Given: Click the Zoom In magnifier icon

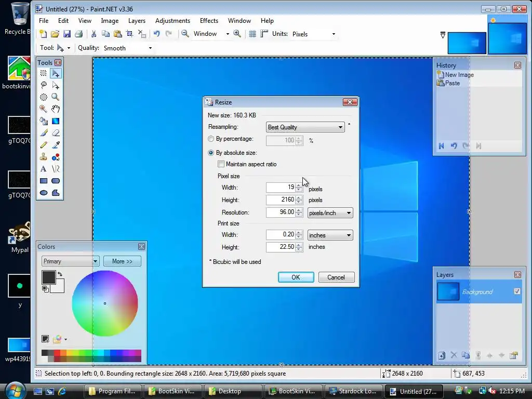Looking at the screenshot, I should 237,34.
